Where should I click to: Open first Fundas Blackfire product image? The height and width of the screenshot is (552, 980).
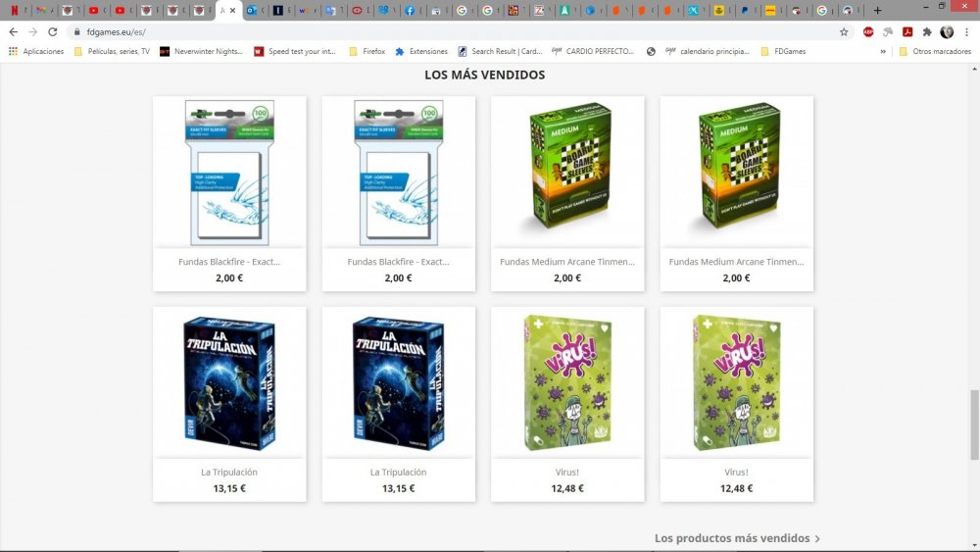pos(229,172)
